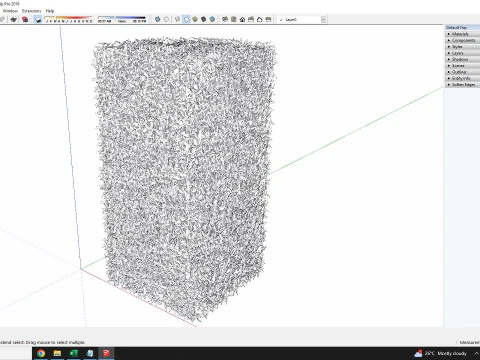Expand the Layers tray panel
480x360 pixels.
(463, 53)
